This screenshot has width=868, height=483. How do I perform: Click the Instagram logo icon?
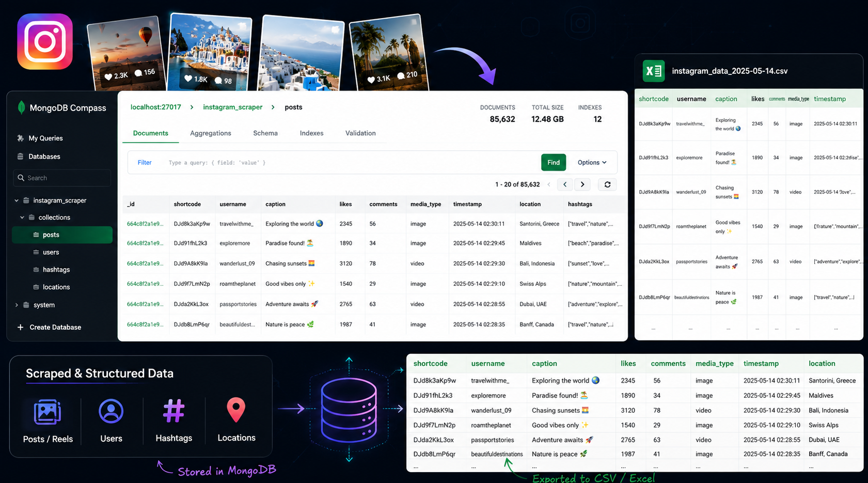[45, 41]
